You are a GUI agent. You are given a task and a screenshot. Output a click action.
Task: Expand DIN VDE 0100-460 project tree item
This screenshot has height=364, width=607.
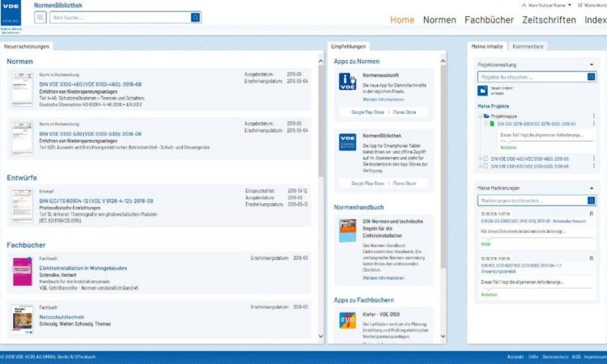(480, 159)
